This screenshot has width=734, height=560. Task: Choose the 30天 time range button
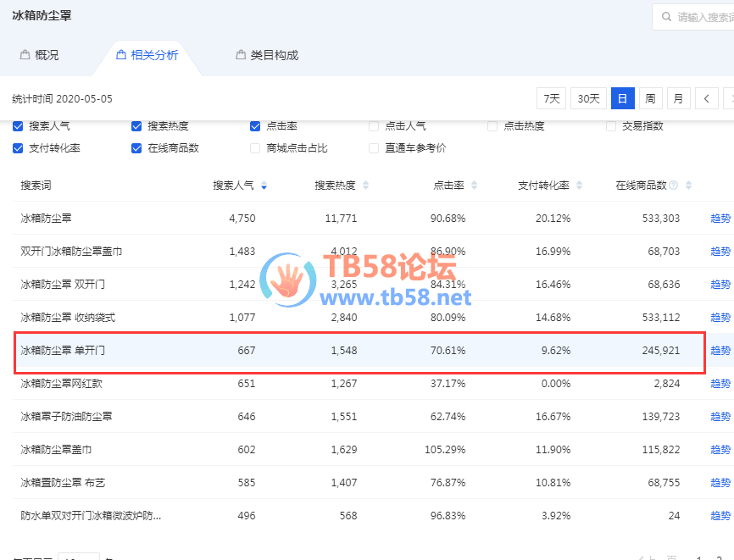tap(588, 99)
